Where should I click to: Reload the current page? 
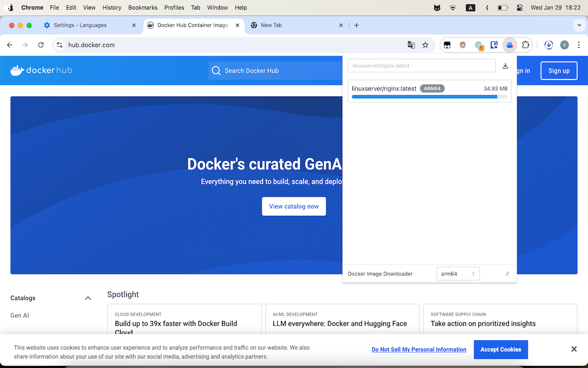click(x=41, y=45)
